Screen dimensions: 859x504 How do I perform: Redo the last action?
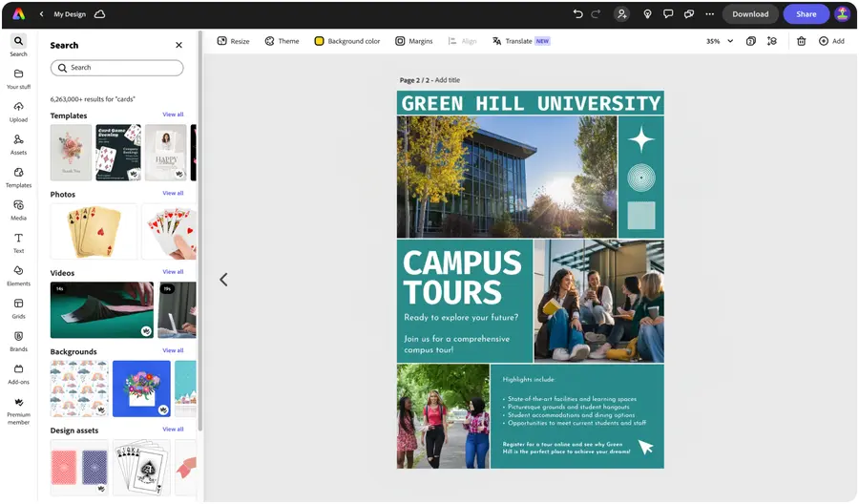596,14
